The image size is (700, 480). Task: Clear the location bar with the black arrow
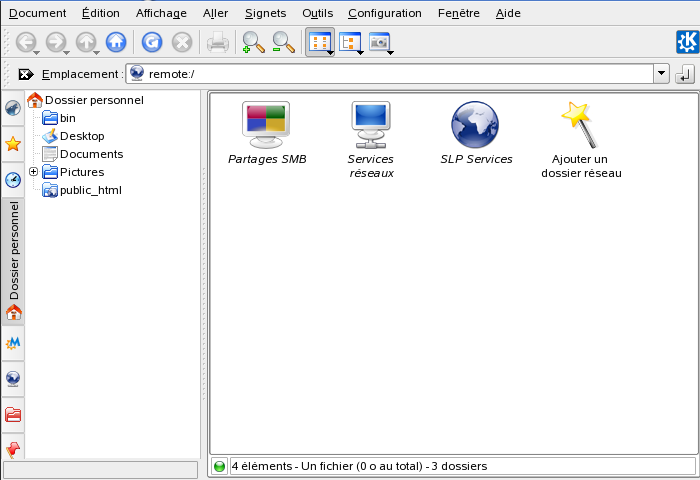pyautogui.click(x=26, y=74)
